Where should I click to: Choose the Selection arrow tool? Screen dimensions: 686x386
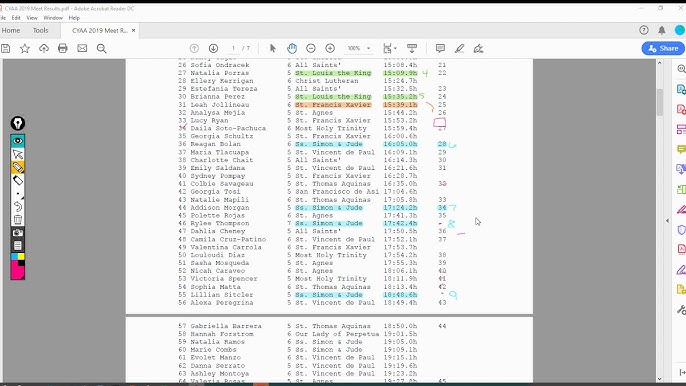[273, 49]
